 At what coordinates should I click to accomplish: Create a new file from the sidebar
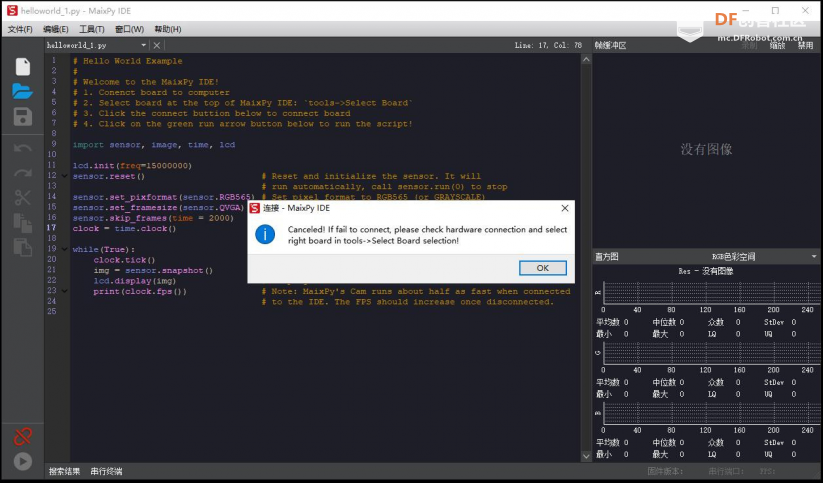coord(23,67)
